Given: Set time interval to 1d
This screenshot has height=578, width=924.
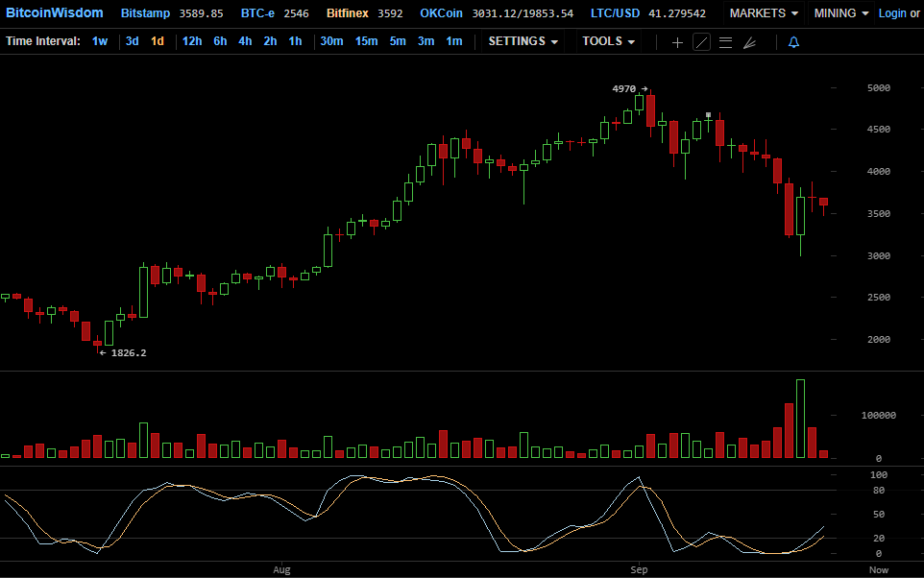Looking at the screenshot, I should [x=158, y=41].
